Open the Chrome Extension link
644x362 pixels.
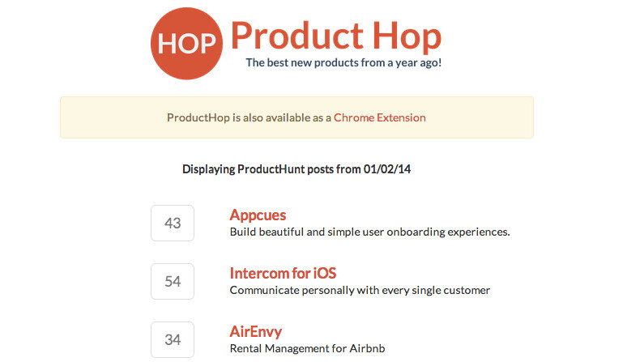[x=379, y=117]
